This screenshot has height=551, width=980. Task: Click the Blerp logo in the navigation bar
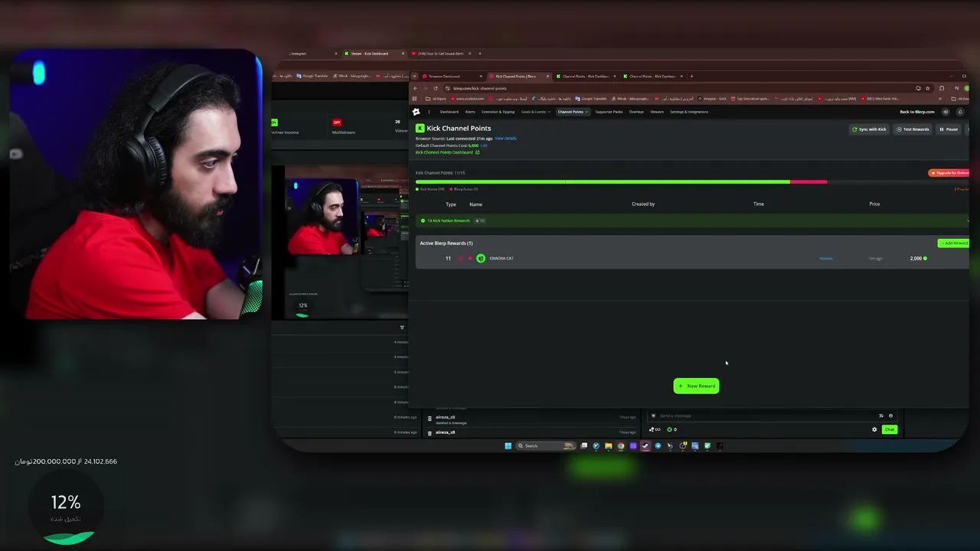point(416,112)
